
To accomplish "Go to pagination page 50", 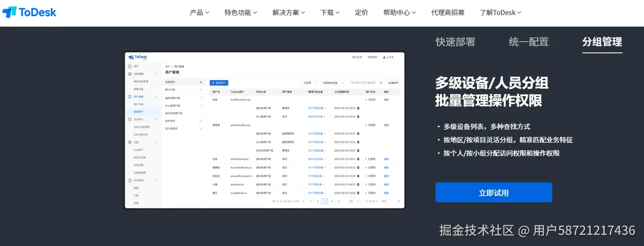I will tap(351, 201).
